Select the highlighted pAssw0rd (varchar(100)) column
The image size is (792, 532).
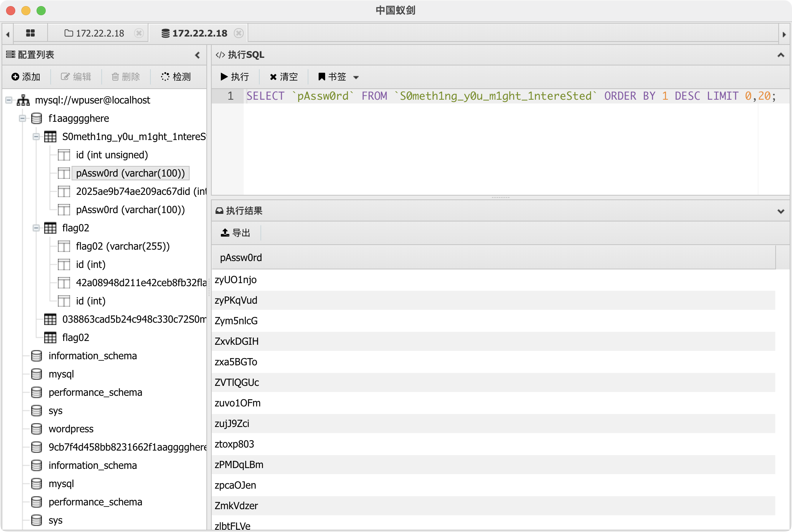(130, 173)
